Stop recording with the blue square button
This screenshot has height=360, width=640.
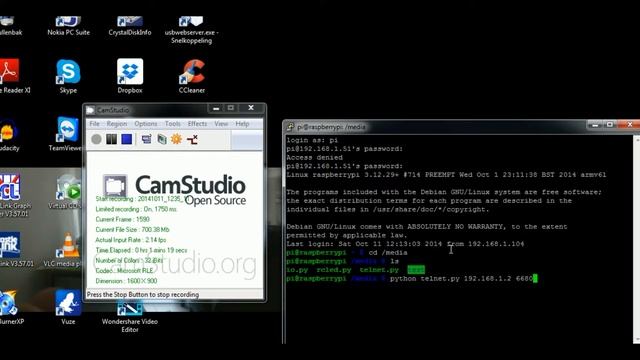pos(127,139)
